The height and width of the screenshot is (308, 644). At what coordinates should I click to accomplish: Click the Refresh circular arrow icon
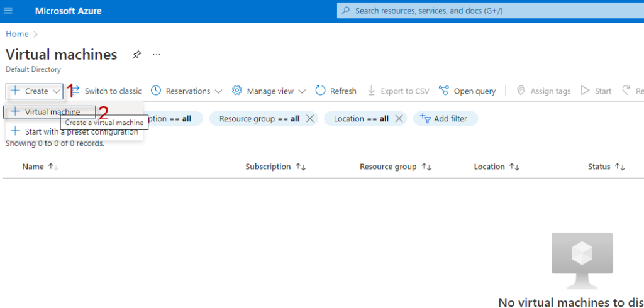pos(320,91)
